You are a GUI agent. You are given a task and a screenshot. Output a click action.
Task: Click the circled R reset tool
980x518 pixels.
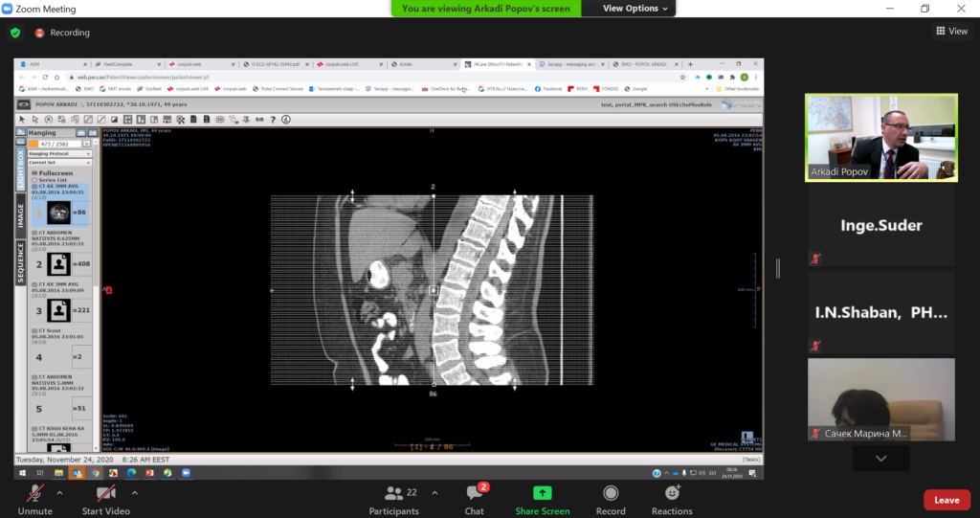point(49,120)
